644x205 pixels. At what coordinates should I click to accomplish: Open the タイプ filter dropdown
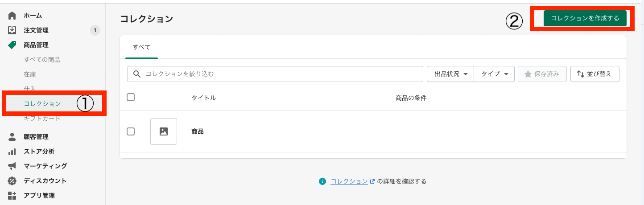coord(494,74)
